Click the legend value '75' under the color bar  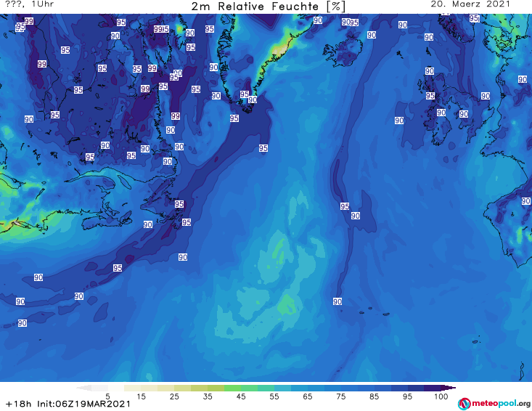point(341,396)
